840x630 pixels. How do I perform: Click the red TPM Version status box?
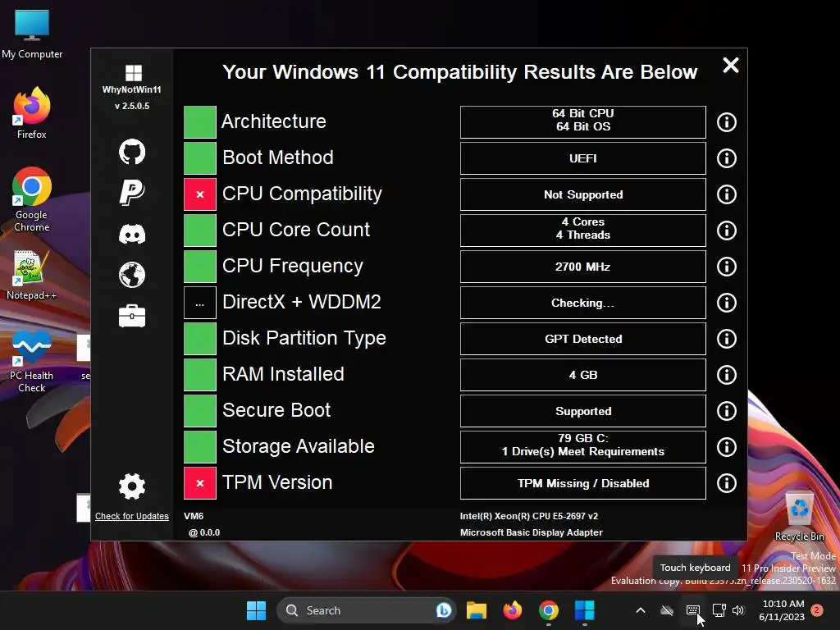click(200, 482)
